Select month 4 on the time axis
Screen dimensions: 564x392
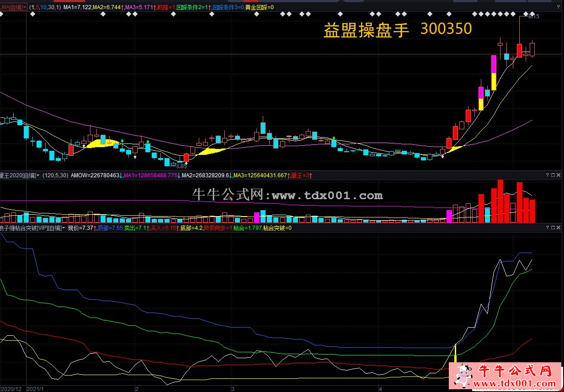(x=380, y=389)
